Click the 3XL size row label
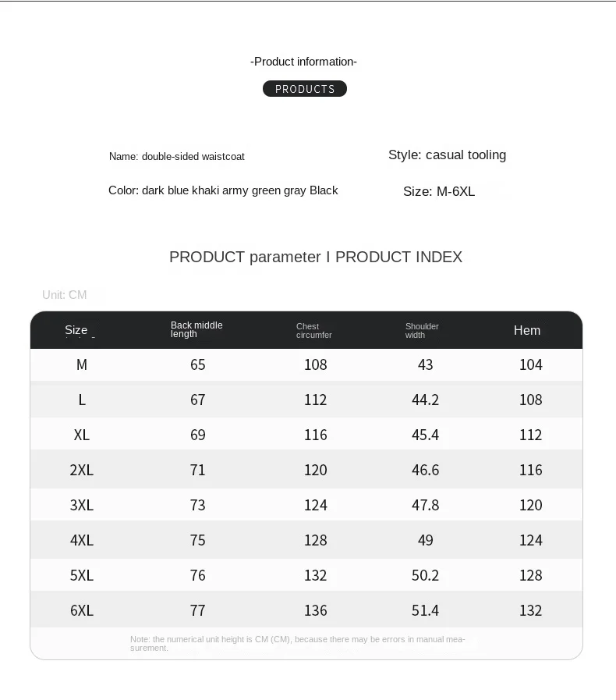Viewport: 616px width, 700px height. coord(82,505)
